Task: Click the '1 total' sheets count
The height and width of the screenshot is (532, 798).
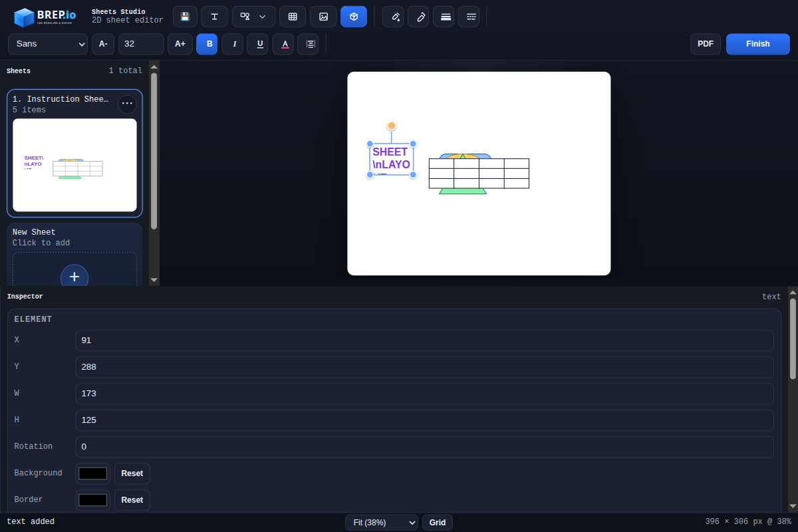Action: 126,70
